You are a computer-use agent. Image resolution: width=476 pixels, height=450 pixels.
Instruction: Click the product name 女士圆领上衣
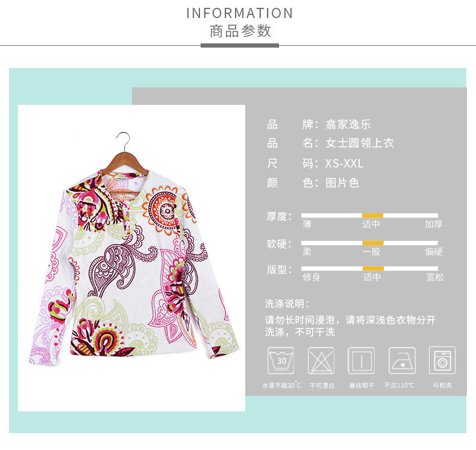[x=360, y=143]
